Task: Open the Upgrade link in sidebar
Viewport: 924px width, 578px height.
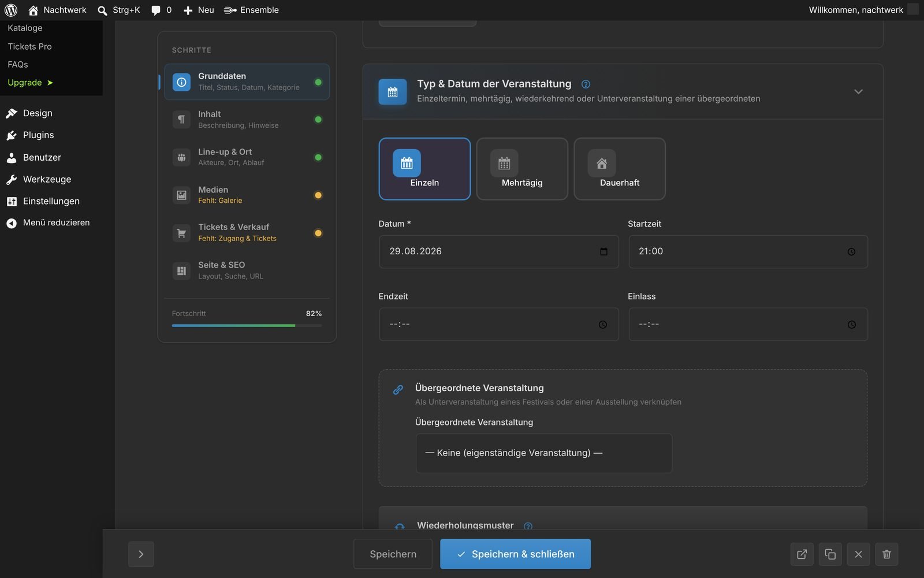Action: (x=30, y=83)
